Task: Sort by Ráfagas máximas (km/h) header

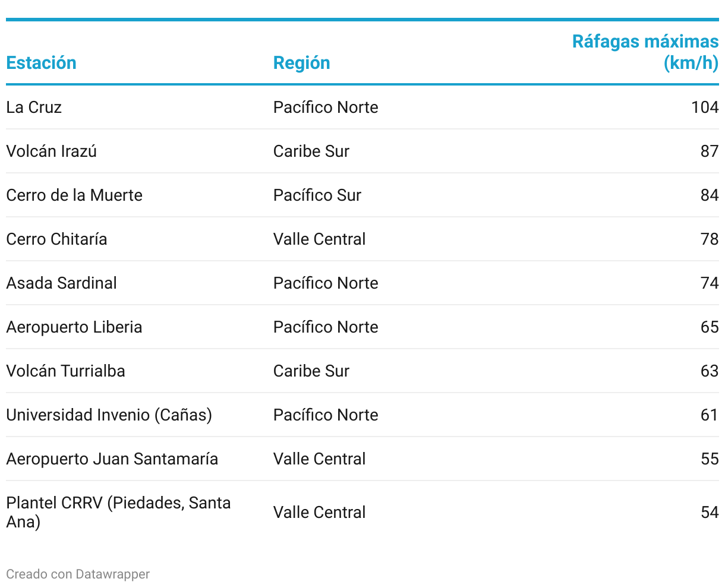Action: (645, 52)
